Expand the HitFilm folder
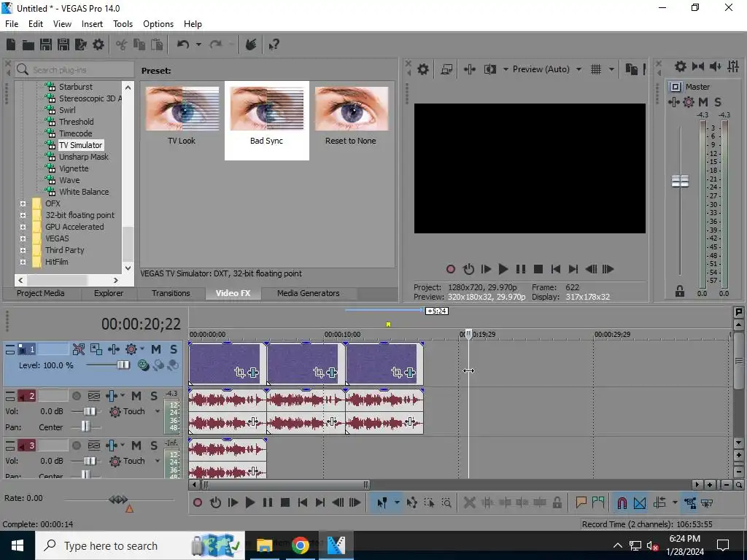The width and height of the screenshot is (747, 560). pyautogui.click(x=23, y=262)
